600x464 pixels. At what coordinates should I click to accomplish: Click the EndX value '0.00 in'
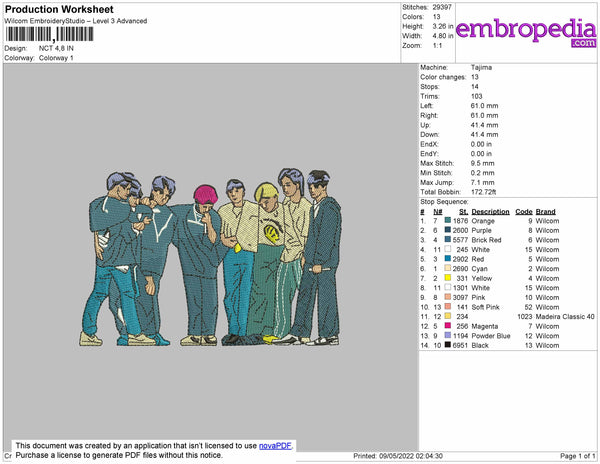(481, 144)
